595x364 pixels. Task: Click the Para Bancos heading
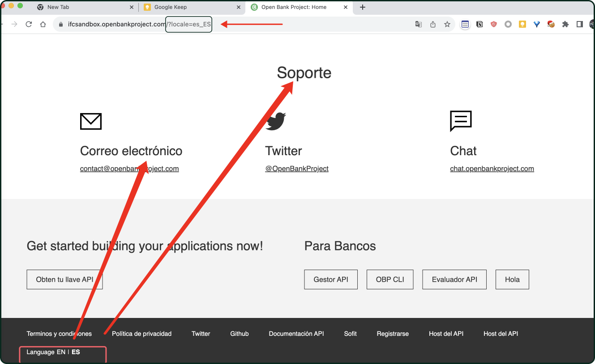pos(340,246)
